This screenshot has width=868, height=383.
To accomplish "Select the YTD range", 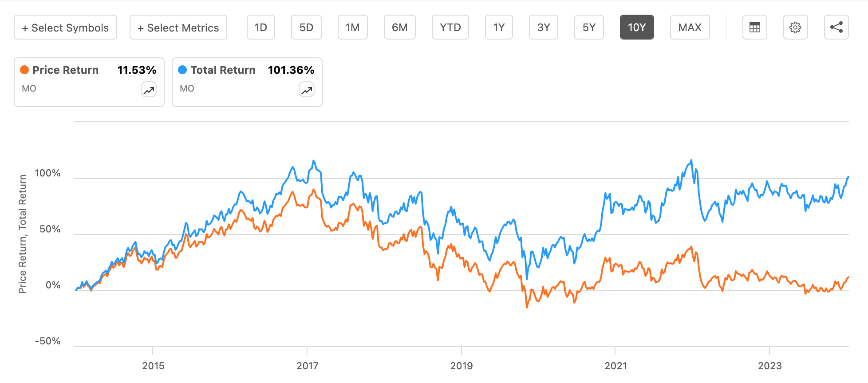I will [x=450, y=28].
